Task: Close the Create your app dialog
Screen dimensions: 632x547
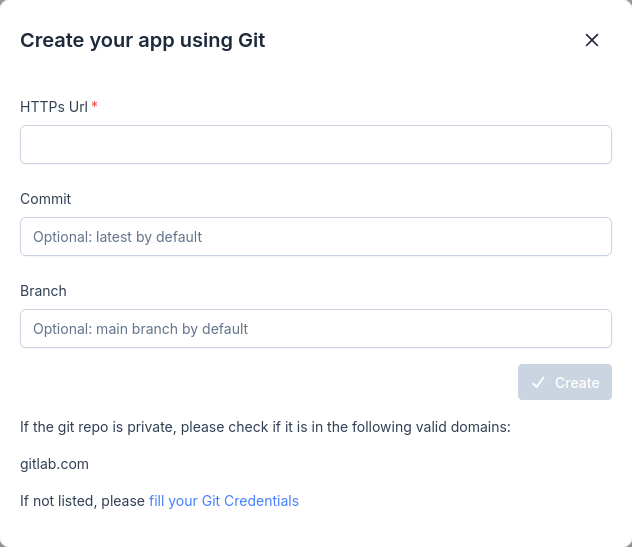Action: pyautogui.click(x=592, y=40)
